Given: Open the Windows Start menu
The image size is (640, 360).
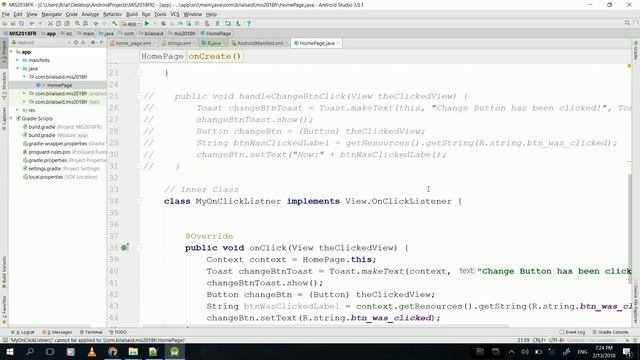Looking at the screenshot, I should tap(10, 351).
